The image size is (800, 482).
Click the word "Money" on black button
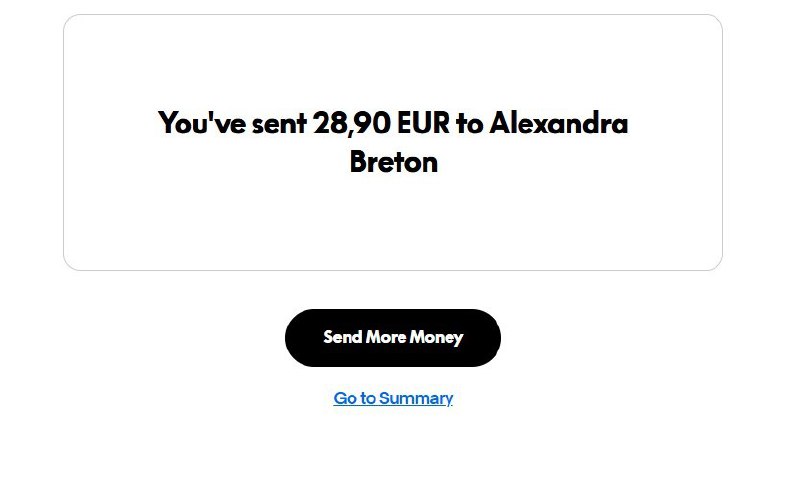(436, 338)
